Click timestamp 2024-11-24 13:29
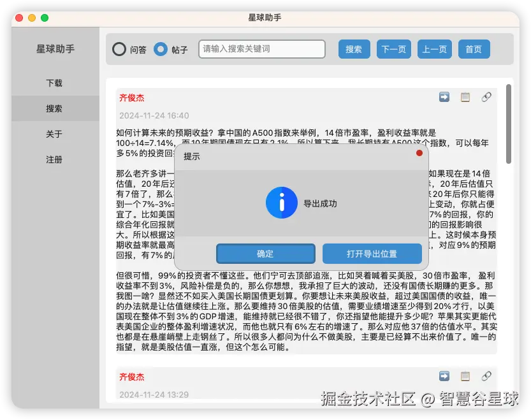Screen dimensions: 531x420 point(154,395)
